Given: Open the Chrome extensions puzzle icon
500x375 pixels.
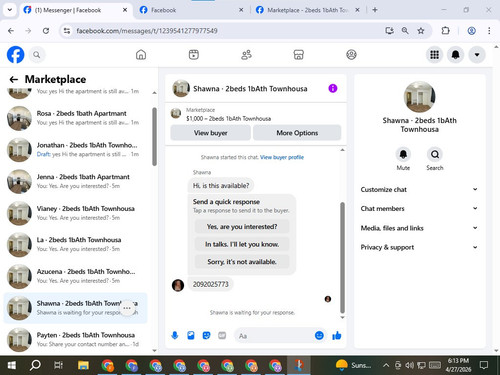Looking at the screenshot, I should pos(445,31).
